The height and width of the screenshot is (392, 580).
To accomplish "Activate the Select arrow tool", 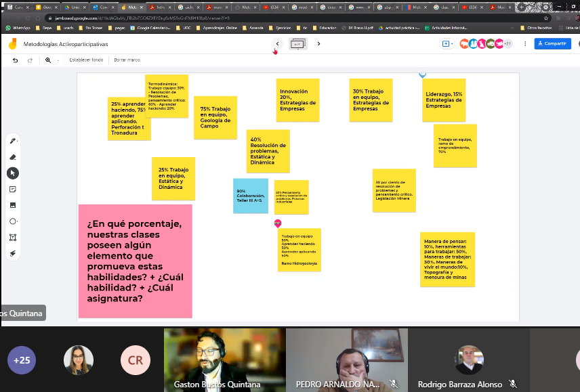I will pyautogui.click(x=13, y=173).
